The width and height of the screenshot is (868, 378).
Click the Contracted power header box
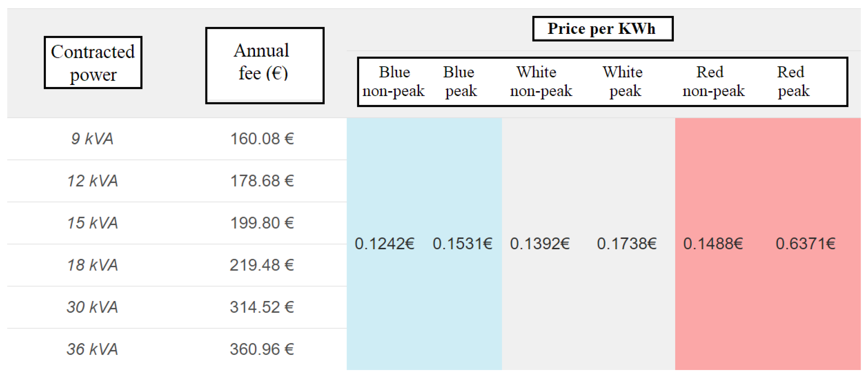[x=93, y=63]
